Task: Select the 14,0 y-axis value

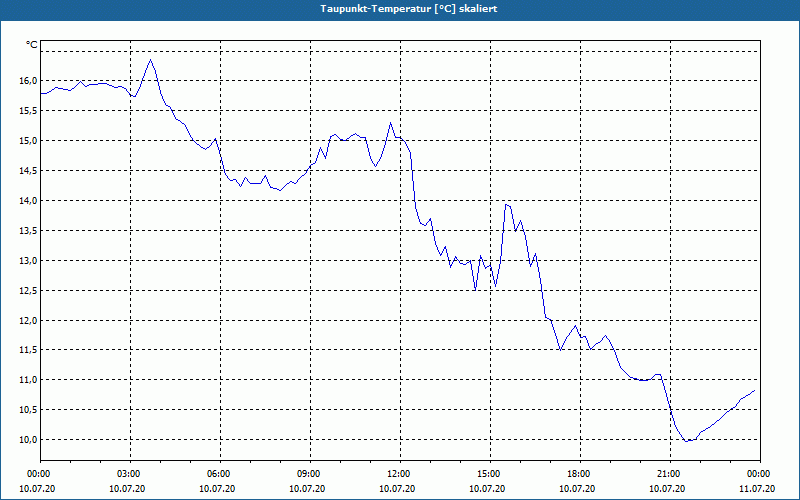Action: (x=29, y=201)
